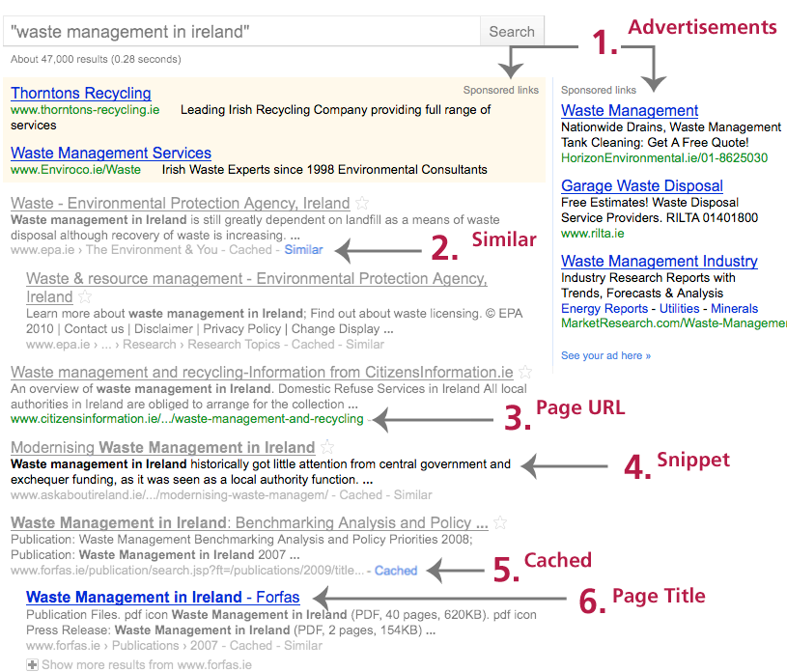This screenshot has width=787, height=672.
Task: Click the 'Energy Reports' ad sublink
Action: pyautogui.click(x=604, y=309)
